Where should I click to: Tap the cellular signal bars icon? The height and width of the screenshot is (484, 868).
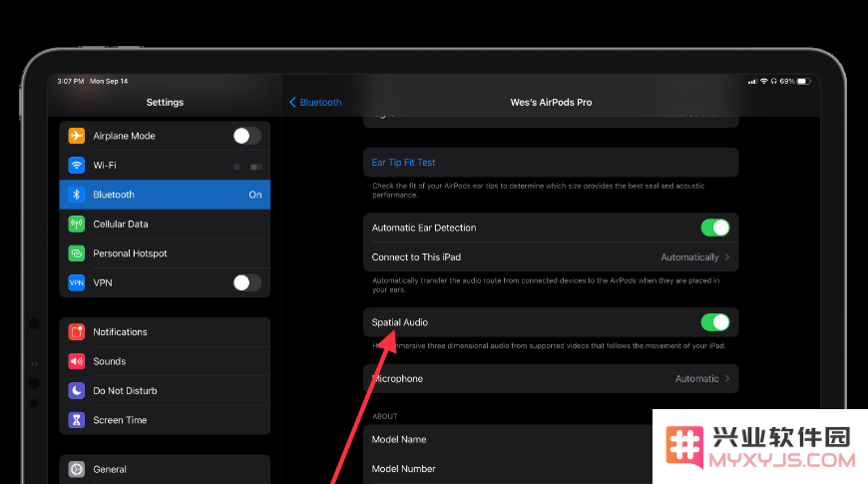pos(752,82)
